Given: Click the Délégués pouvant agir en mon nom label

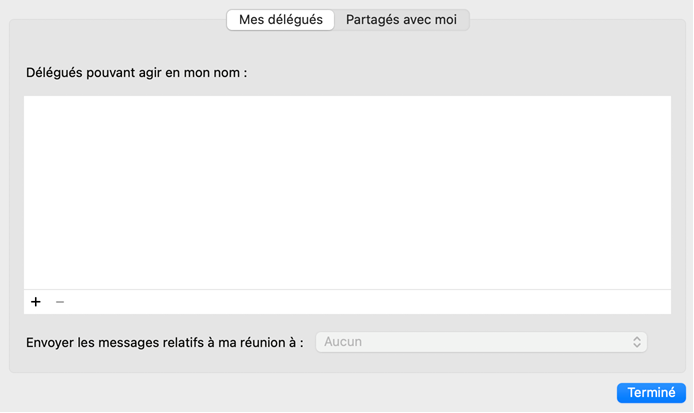Looking at the screenshot, I should click(x=135, y=73).
